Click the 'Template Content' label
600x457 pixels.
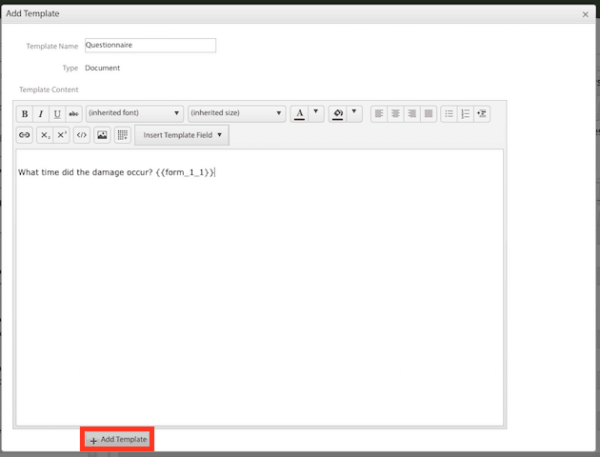coord(49,90)
